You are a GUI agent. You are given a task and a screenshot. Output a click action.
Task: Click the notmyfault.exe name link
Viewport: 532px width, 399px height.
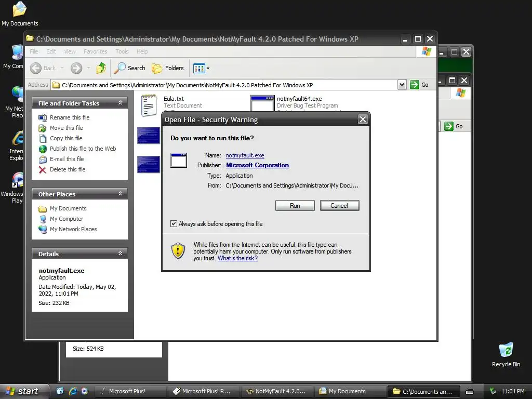[x=245, y=155]
